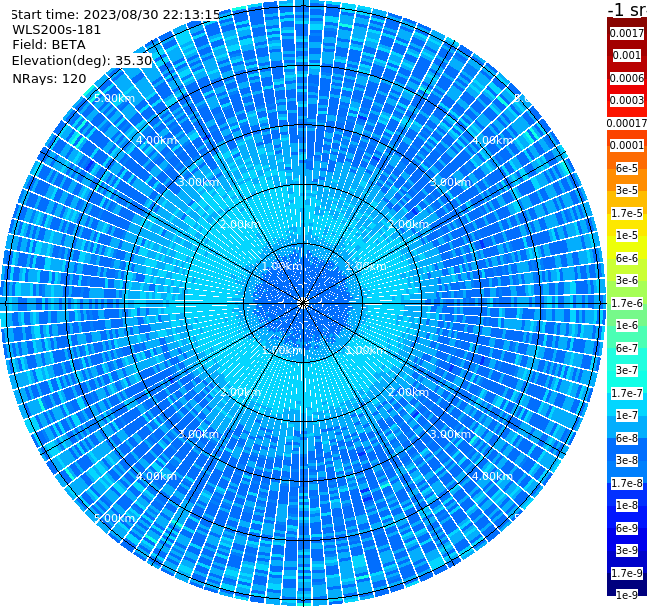Click the 1.7e-6 colorbar tick label
647x607 pixels.
pos(627,303)
